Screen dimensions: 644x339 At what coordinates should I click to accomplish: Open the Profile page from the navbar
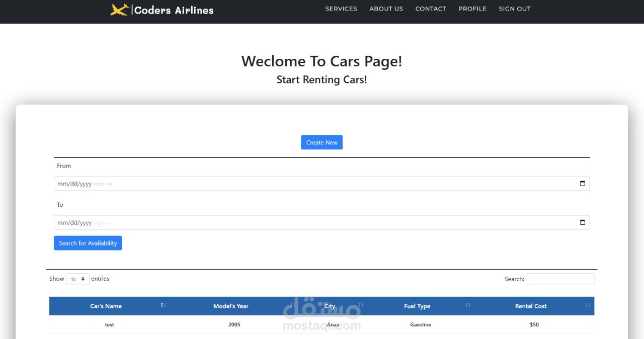pos(472,9)
